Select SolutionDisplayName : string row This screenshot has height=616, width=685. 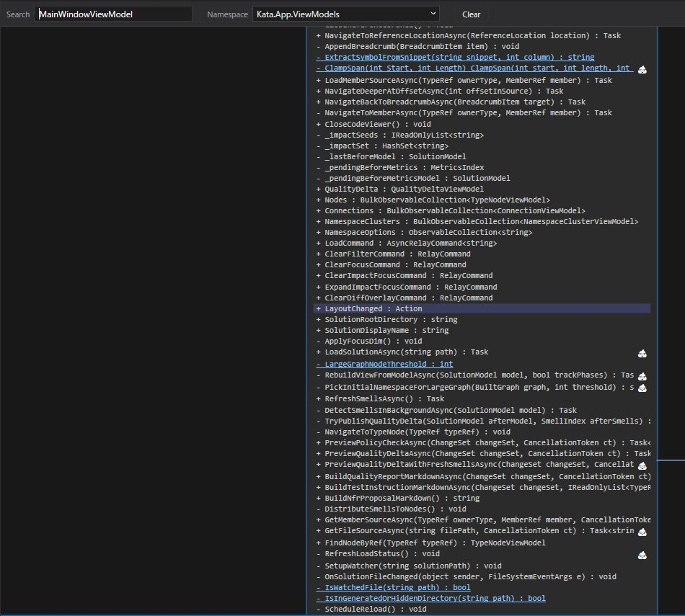382,331
